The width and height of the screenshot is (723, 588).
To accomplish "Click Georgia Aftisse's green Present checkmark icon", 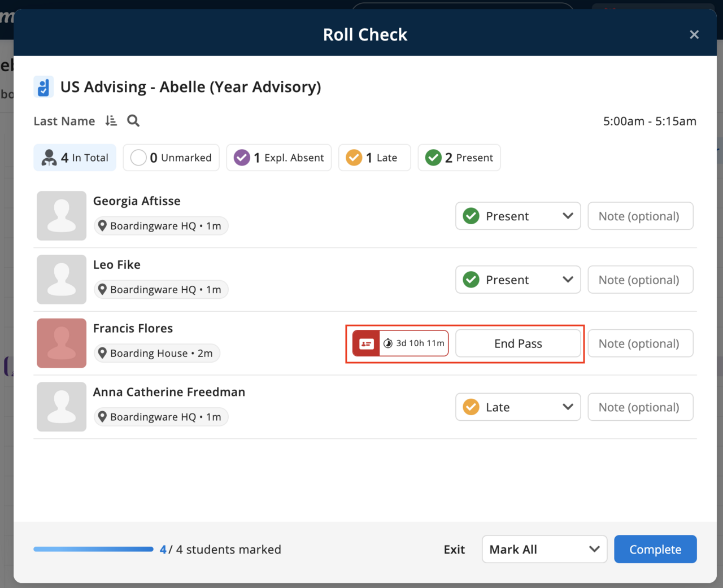I will click(471, 216).
